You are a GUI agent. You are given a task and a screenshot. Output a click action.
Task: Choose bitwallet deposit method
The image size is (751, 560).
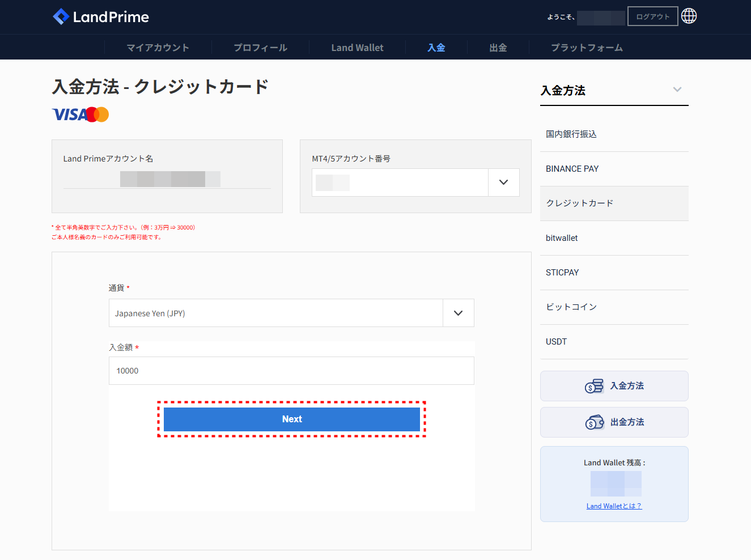(614, 238)
